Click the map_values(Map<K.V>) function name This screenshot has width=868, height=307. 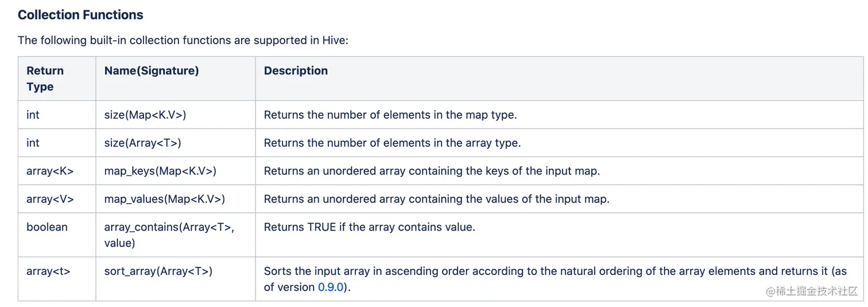click(x=164, y=199)
